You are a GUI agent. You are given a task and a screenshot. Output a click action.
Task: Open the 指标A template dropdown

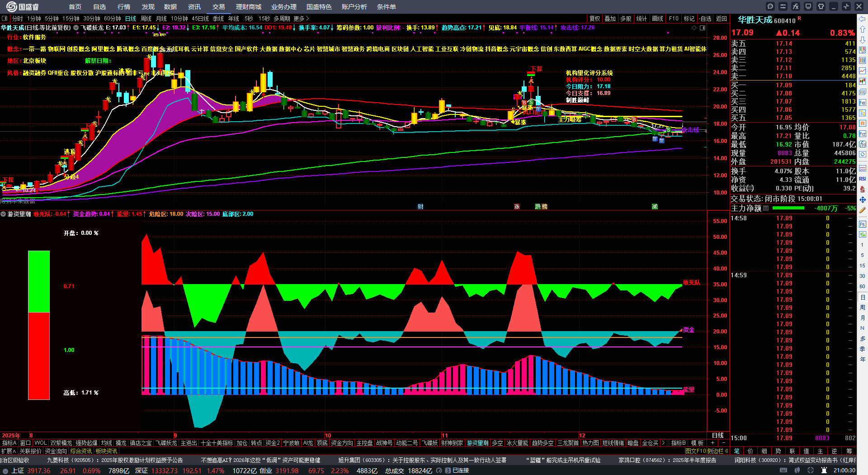coord(9,443)
